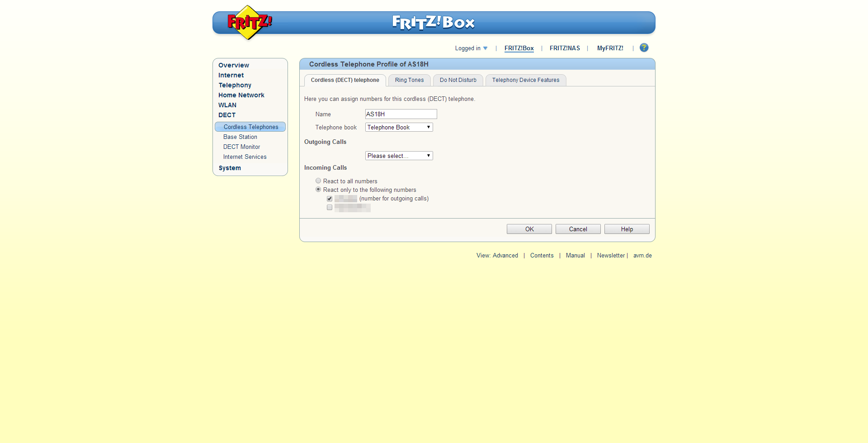The image size is (868, 443).
Task: Click the View: Advanced footer link
Action: [x=497, y=255]
